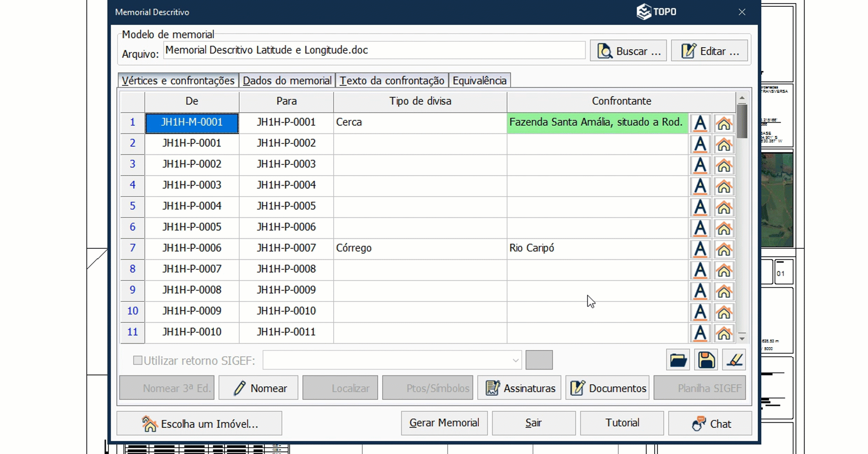Screen dimensions: 868x454
Task: Expand the SIGEF retorno dropdown list
Action: (515, 360)
